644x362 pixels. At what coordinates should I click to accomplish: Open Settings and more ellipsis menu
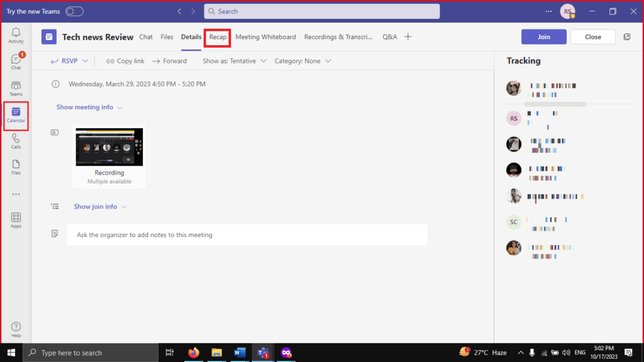548,11
